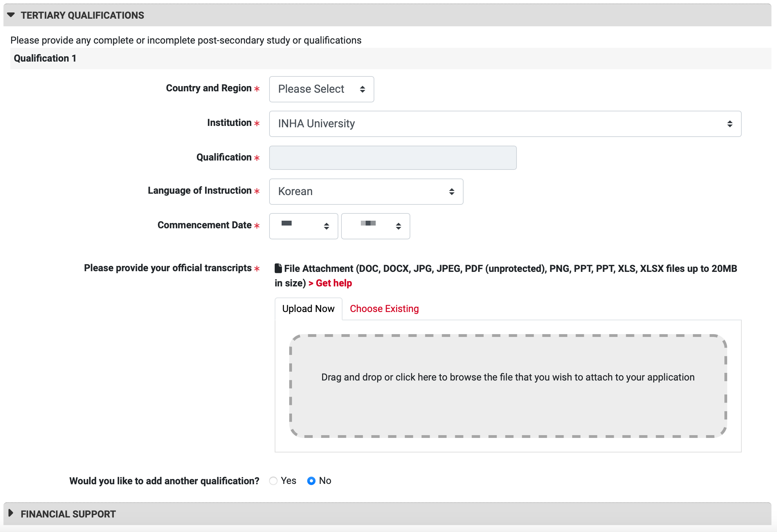Click the Country and Region stepper arrows
777x532 pixels.
(x=362, y=89)
